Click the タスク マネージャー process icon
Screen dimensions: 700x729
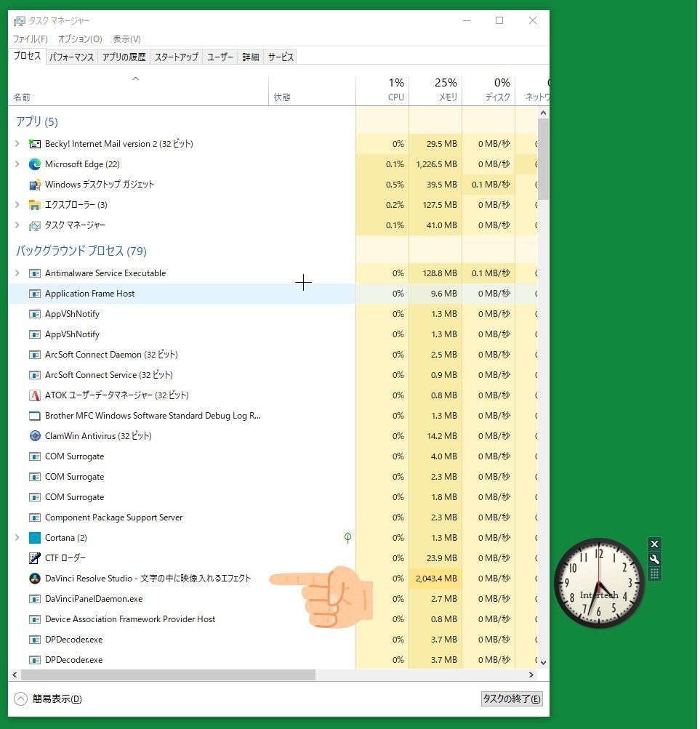[x=35, y=225]
